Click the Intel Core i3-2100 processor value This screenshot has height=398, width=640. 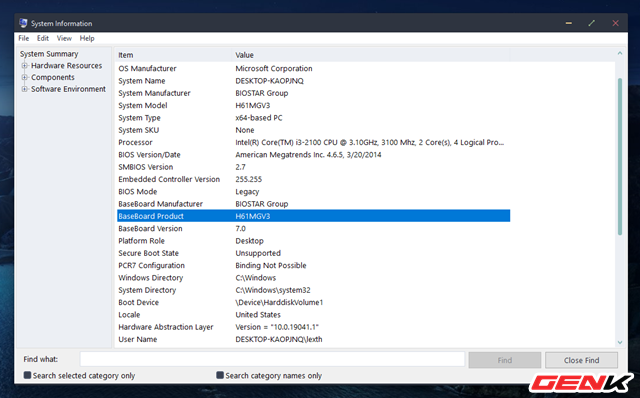(369, 142)
